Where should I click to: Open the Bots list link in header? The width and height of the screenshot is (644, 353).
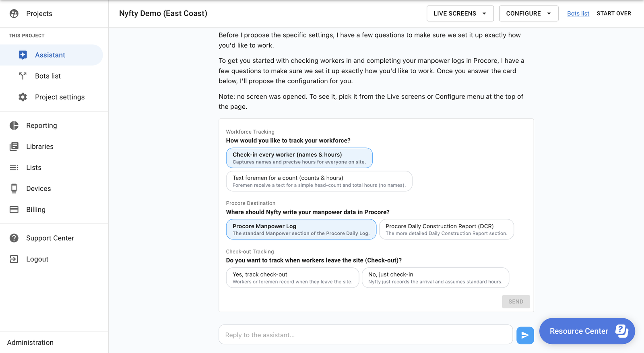tap(578, 14)
